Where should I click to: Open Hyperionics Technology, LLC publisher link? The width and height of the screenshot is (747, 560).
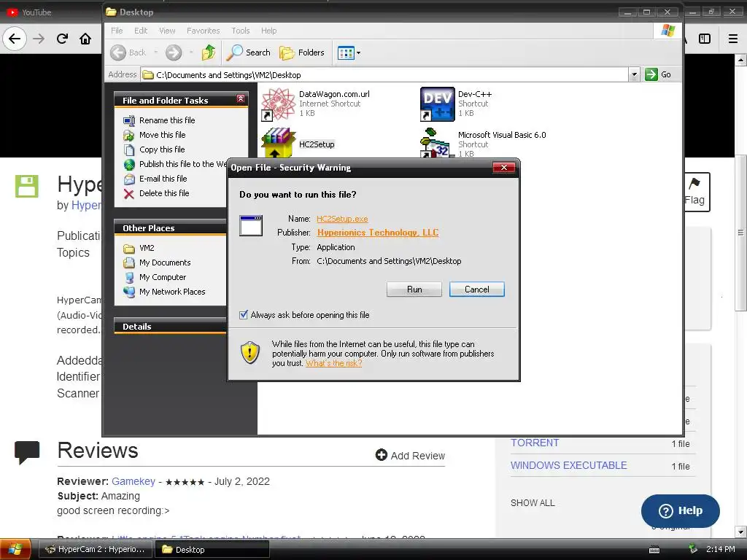[x=378, y=233]
